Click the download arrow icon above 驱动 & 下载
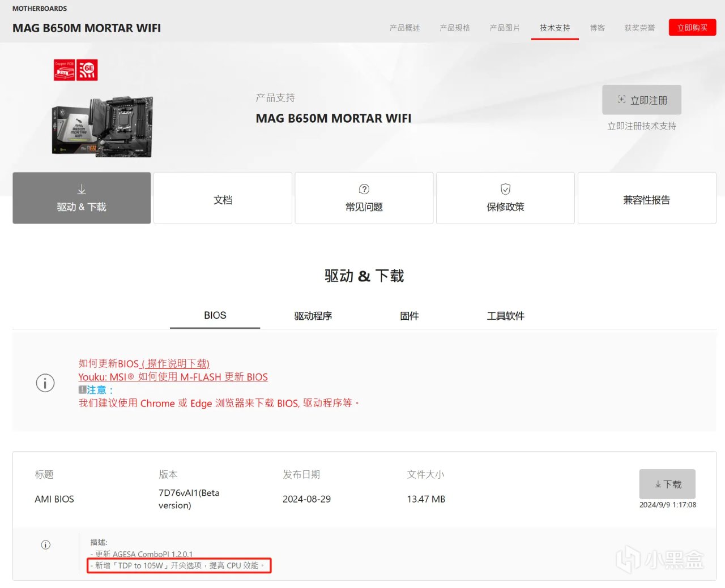The image size is (725, 588). pyautogui.click(x=82, y=189)
